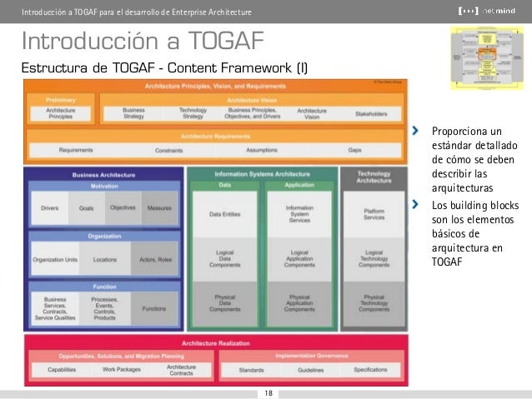Screen dimensions: 532x399
Task: Click 'Processes, Events, Controls, Products' block
Action: tap(105, 308)
